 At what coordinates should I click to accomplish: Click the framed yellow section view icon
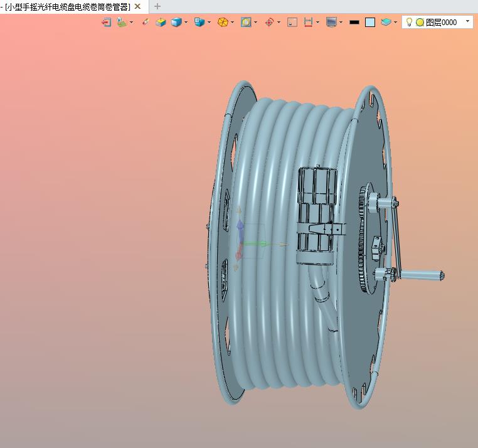pyautogui.click(x=246, y=22)
